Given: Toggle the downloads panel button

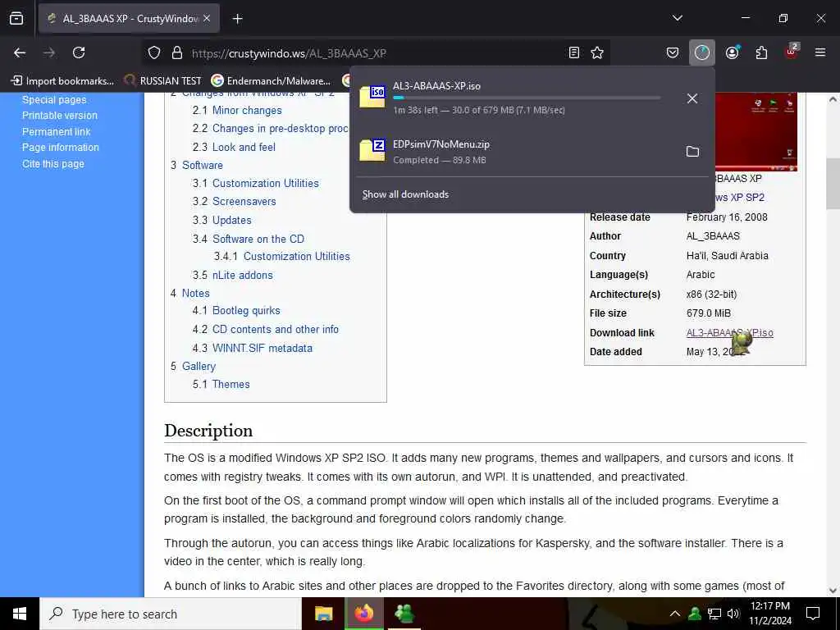Looking at the screenshot, I should click(x=702, y=52).
